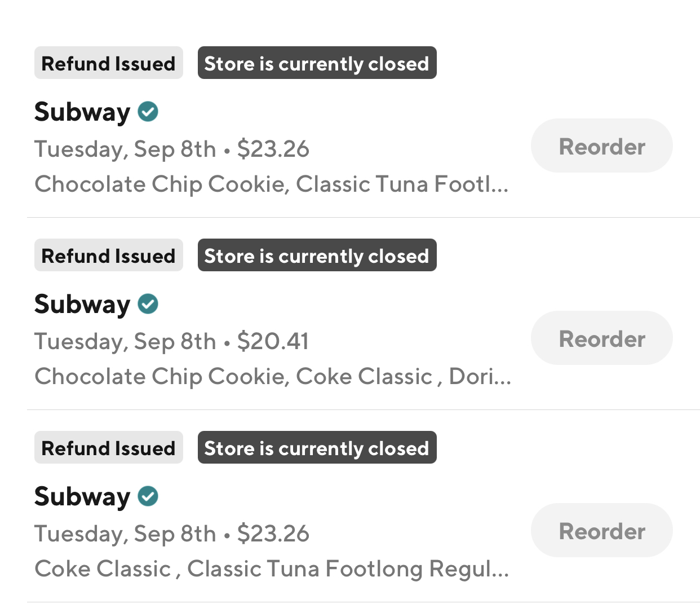The width and height of the screenshot is (700, 608).
Task: Reorder the top $23.26 Subway order
Action: (601, 146)
